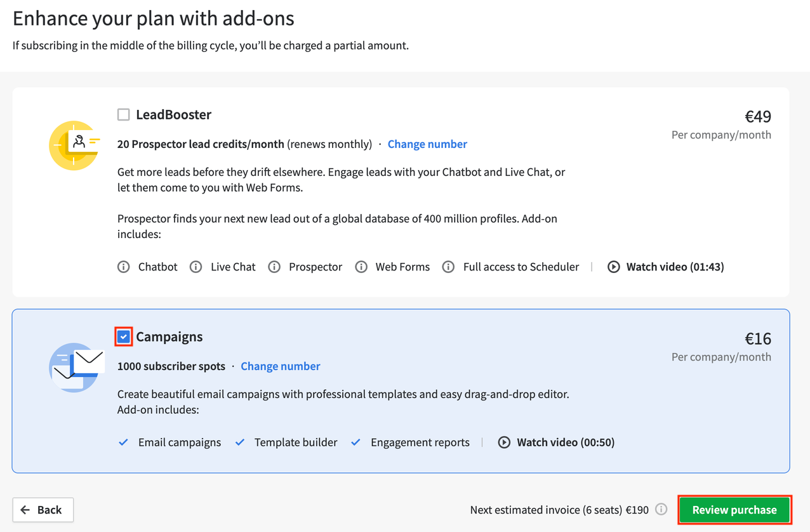Click the Full access to Scheduler info icon

[448, 267]
